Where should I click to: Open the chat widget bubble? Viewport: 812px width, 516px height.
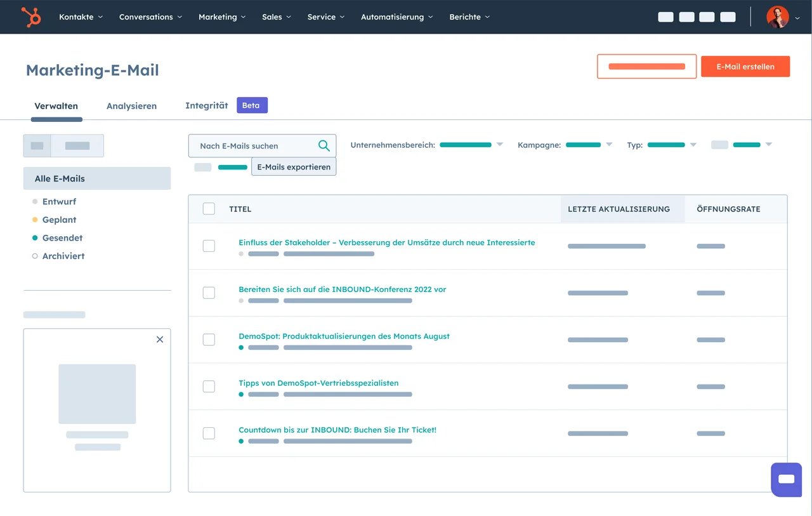point(786,479)
